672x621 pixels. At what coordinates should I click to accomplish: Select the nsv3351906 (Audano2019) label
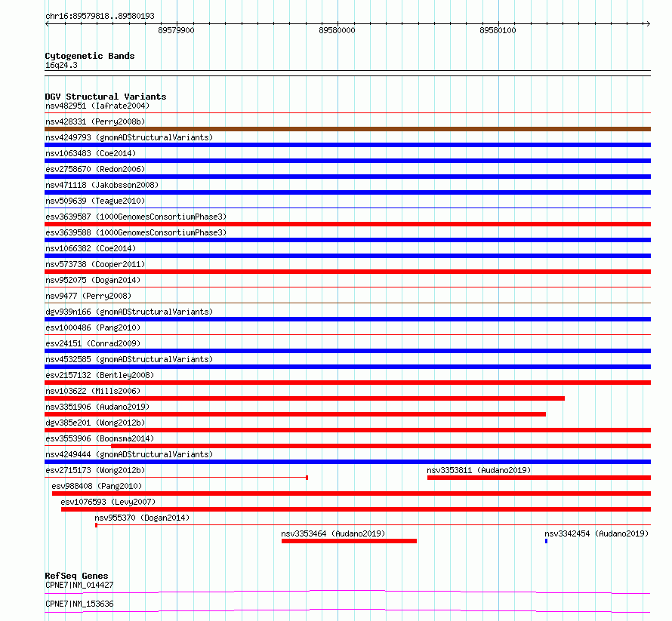[97, 407]
